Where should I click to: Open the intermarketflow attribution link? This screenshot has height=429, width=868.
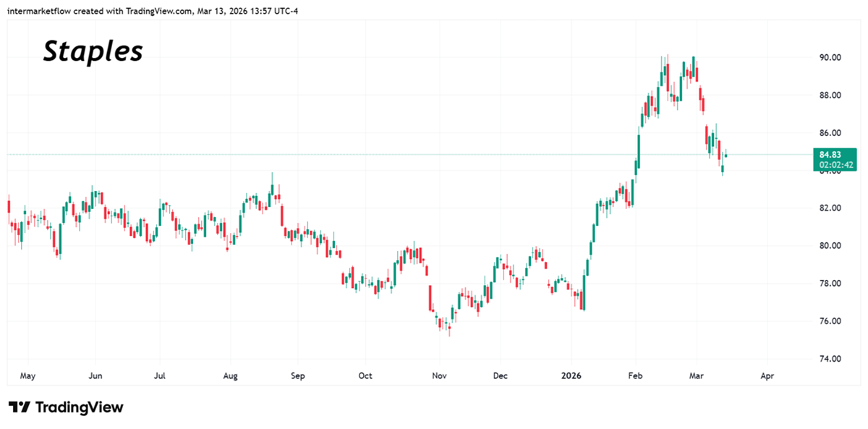pos(40,11)
